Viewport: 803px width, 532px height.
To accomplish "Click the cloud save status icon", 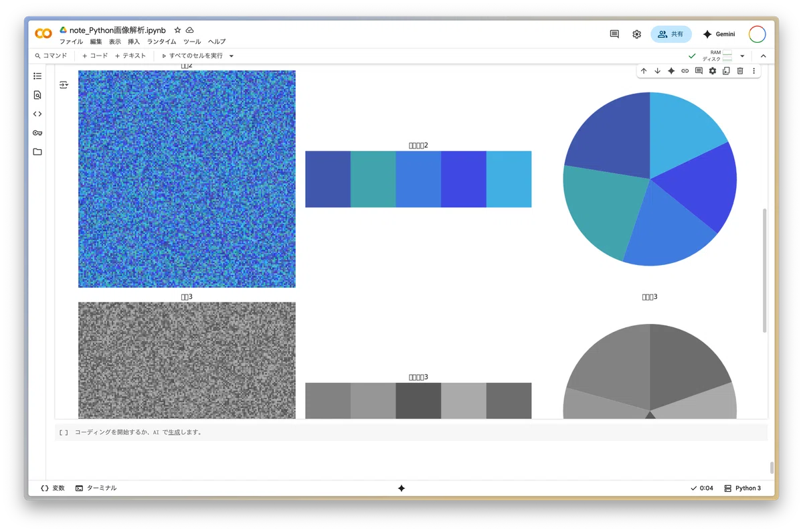I will pos(190,30).
